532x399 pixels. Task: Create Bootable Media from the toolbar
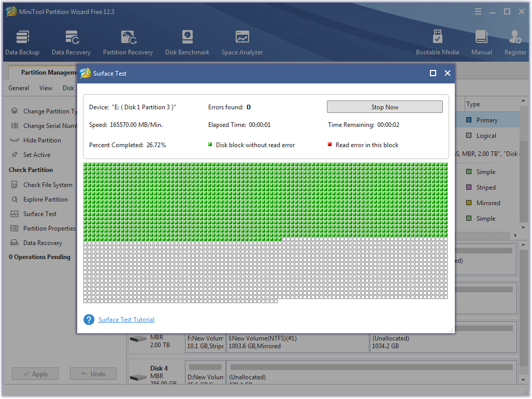point(437,42)
